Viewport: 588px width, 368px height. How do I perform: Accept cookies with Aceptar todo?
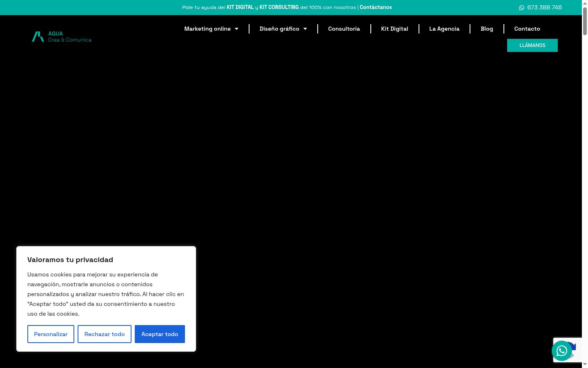(x=160, y=334)
